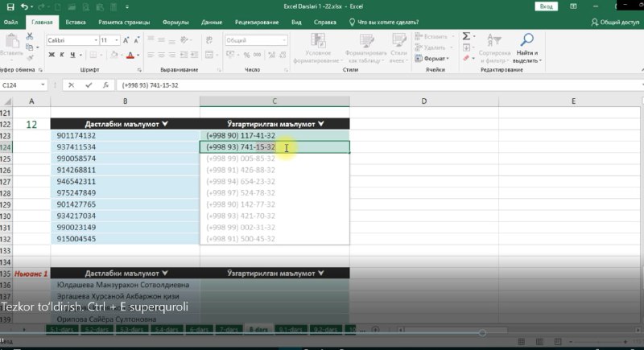Toggle underline (Ч) formatting
The width and height of the screenshot is (644, 350).
(72, 55)
